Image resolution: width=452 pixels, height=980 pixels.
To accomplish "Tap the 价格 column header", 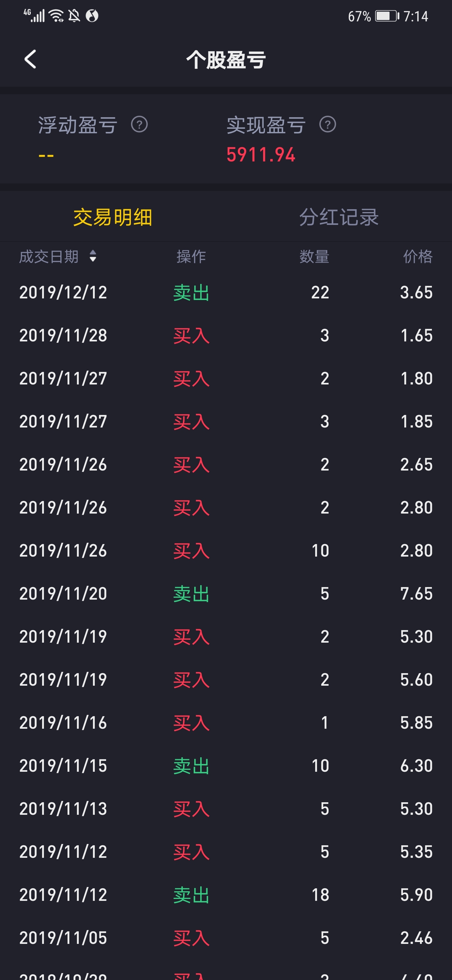I will (418, 256).
